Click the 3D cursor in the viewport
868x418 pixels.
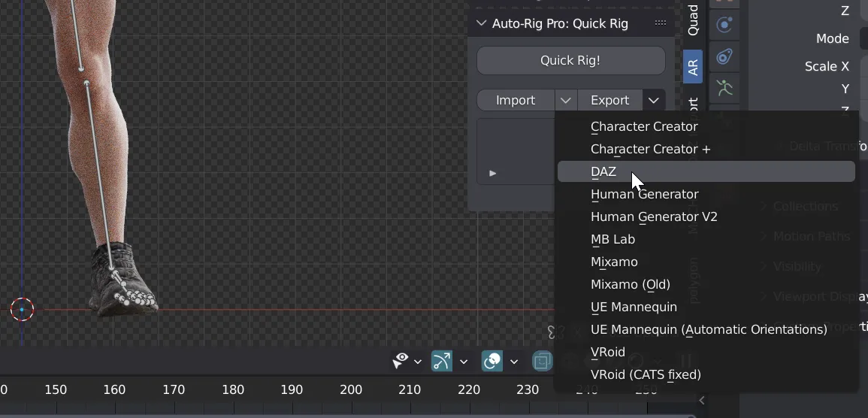click(22, 310)
